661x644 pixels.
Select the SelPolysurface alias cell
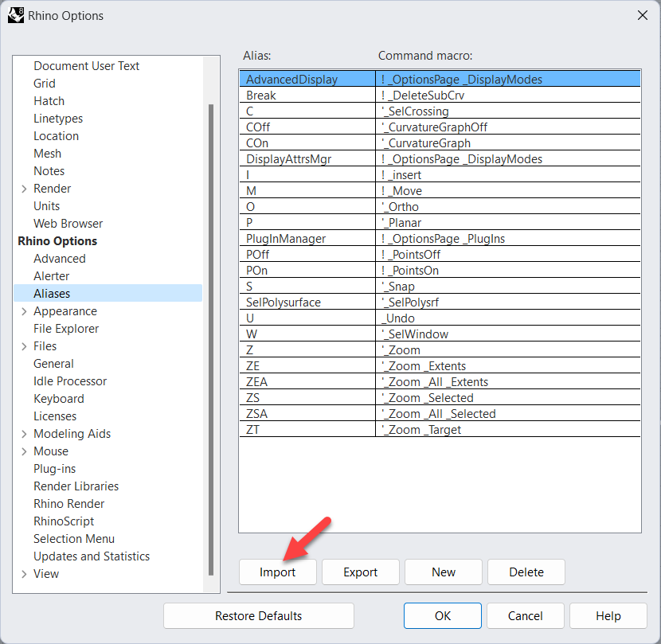pos(307,302)
